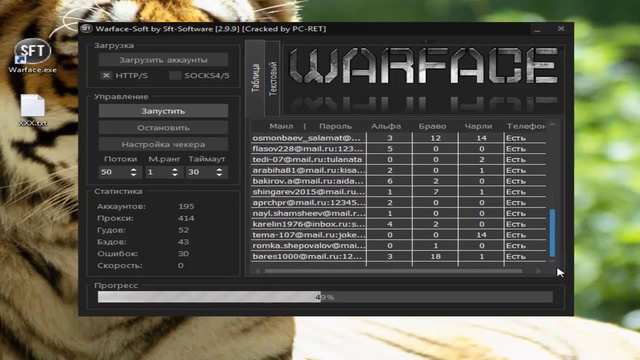This screenshot has height=360, width=640.
Task: Click the SFT logo in title bar
Action: [x=86, y=29]
